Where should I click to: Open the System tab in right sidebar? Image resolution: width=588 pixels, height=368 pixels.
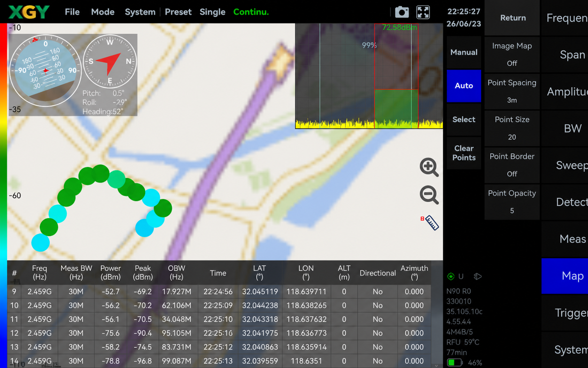pyautogui.click(x=565, y=349)
